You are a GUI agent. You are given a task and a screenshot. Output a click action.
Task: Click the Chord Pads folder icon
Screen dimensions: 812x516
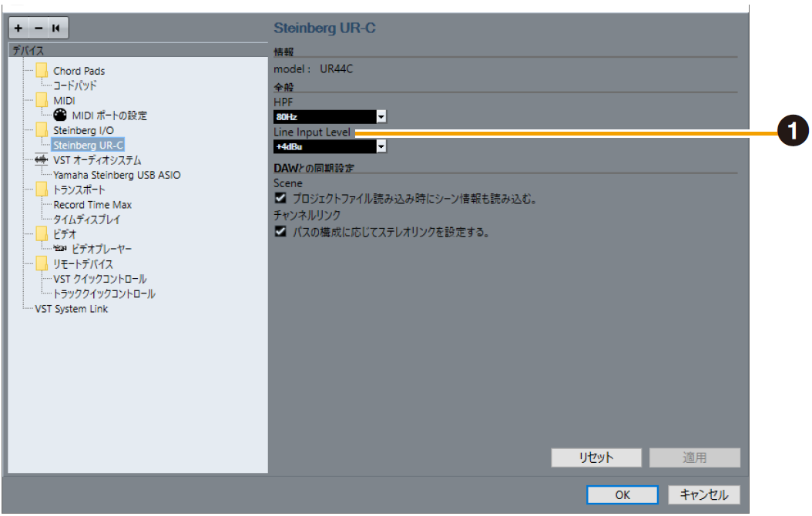(x=42, y=71)
